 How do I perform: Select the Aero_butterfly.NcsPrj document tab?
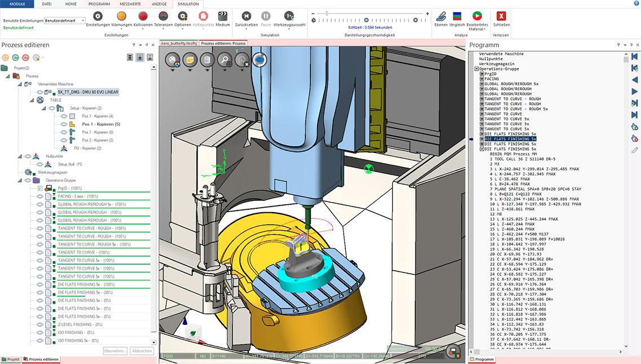coord(179,43)
